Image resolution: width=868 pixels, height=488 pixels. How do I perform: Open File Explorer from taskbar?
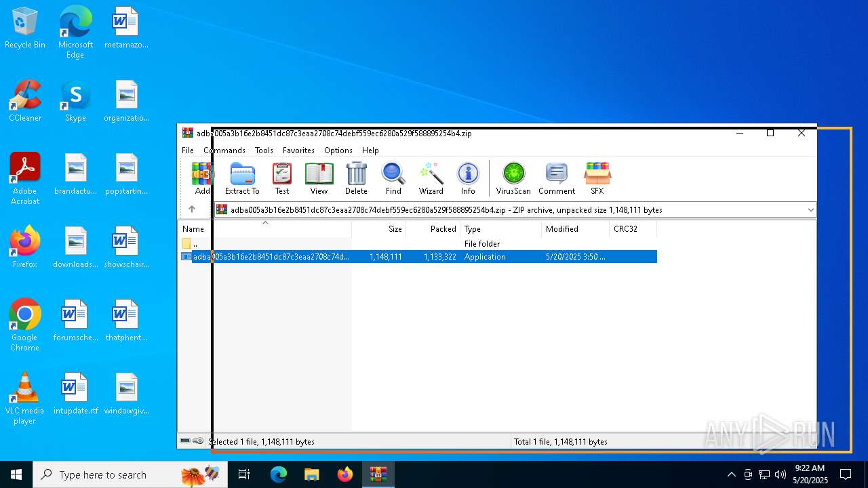[x=311, y=474]
